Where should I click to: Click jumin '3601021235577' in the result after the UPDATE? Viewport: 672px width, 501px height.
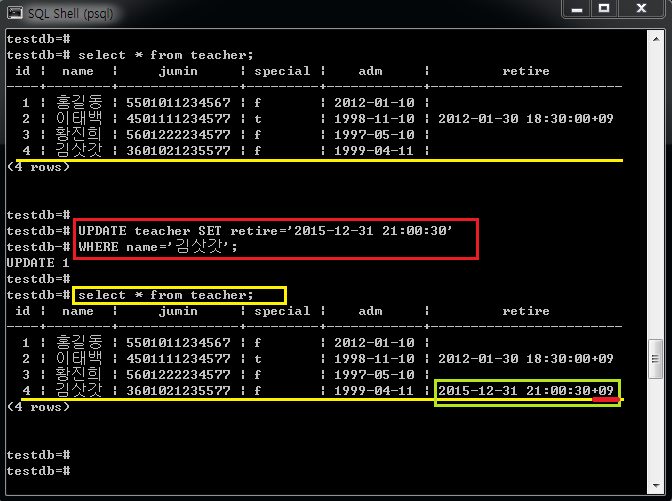(178, 390)
